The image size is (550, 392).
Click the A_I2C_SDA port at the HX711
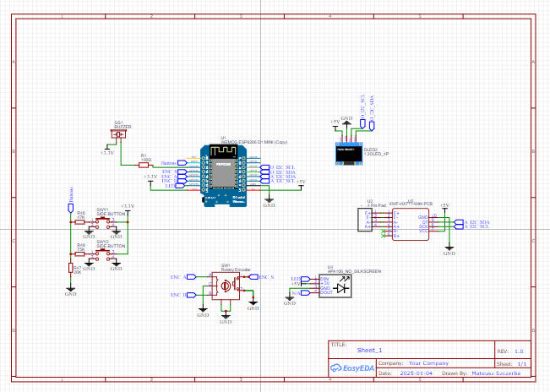click(x=459, y=222)
